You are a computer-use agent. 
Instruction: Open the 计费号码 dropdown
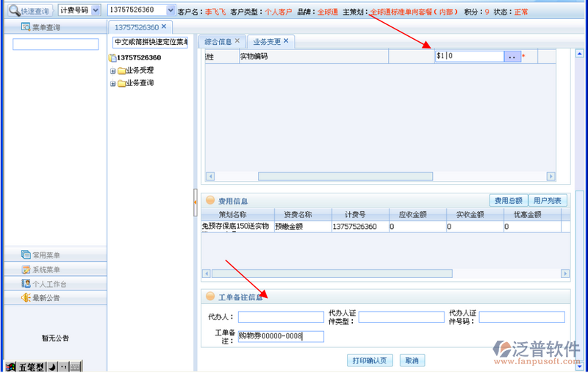(96, 11)
